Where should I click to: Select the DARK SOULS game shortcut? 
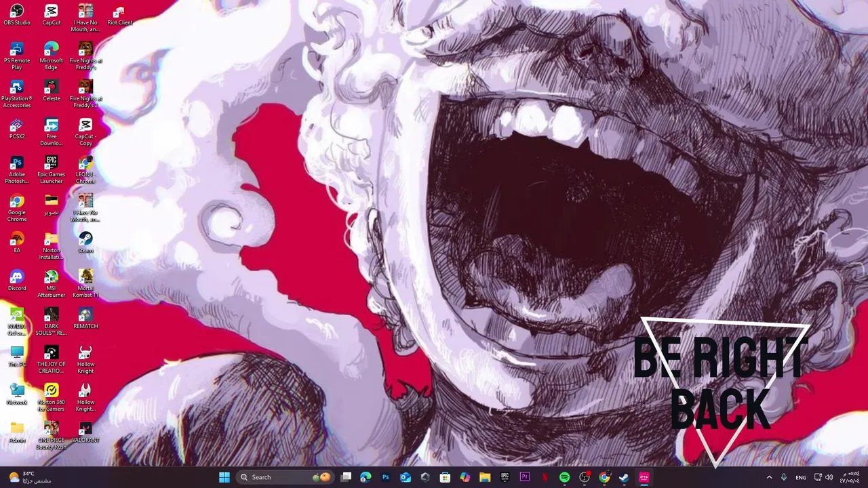pos(52,321)
